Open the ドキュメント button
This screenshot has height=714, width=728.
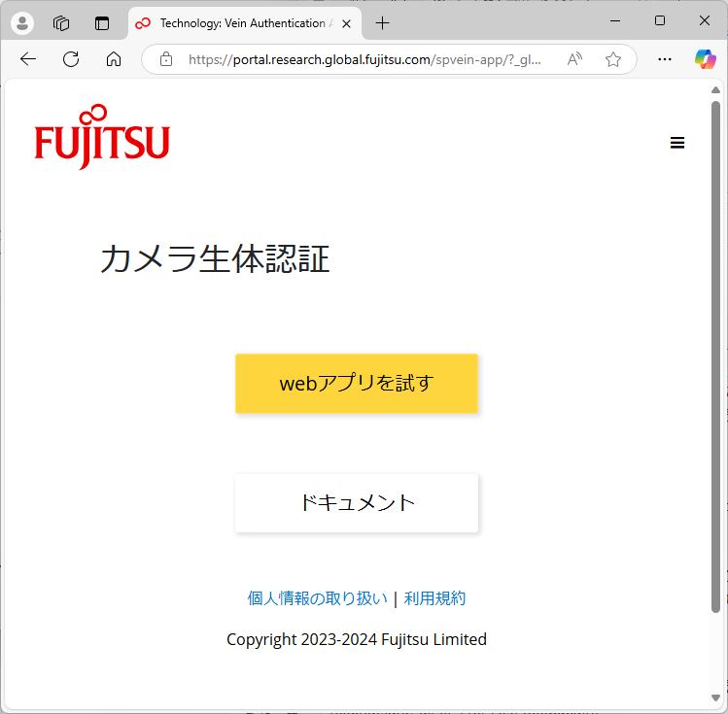(x=357, y=503)
